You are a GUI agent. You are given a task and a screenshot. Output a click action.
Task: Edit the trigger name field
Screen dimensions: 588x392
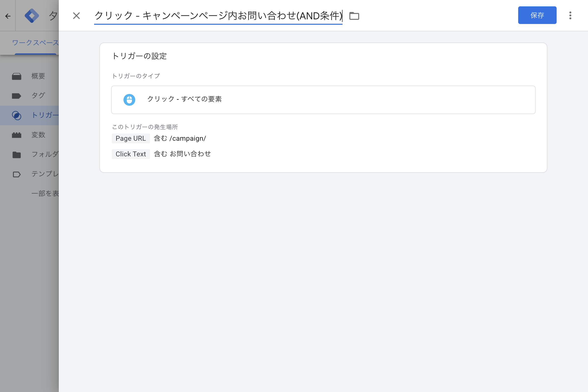(x=218, y=16)
